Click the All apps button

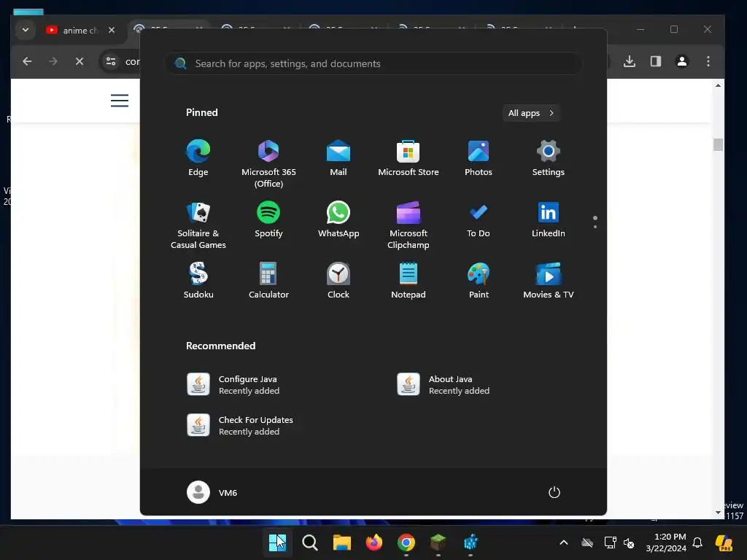click(531, 113)
